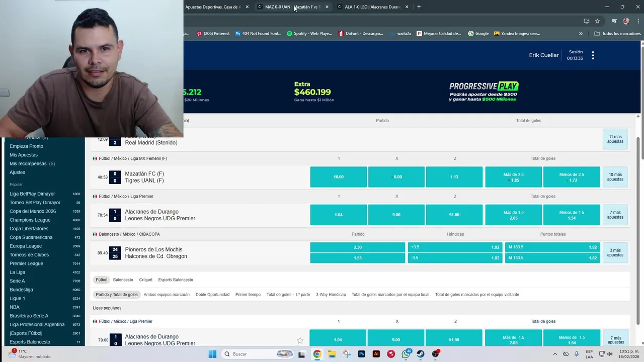Bet on Tigres UANL win at 1.13
The width and height of the screenshot is (644, 362).
[x=454, y=177]
